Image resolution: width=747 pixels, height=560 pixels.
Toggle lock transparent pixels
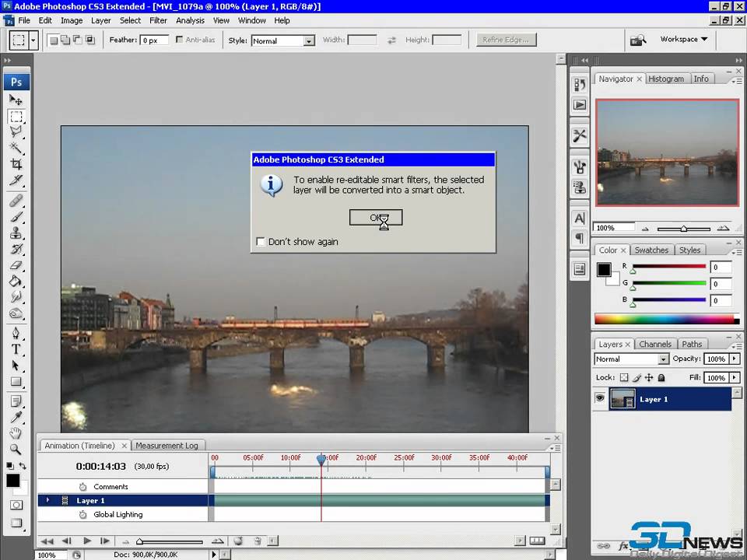coord(624,378)
